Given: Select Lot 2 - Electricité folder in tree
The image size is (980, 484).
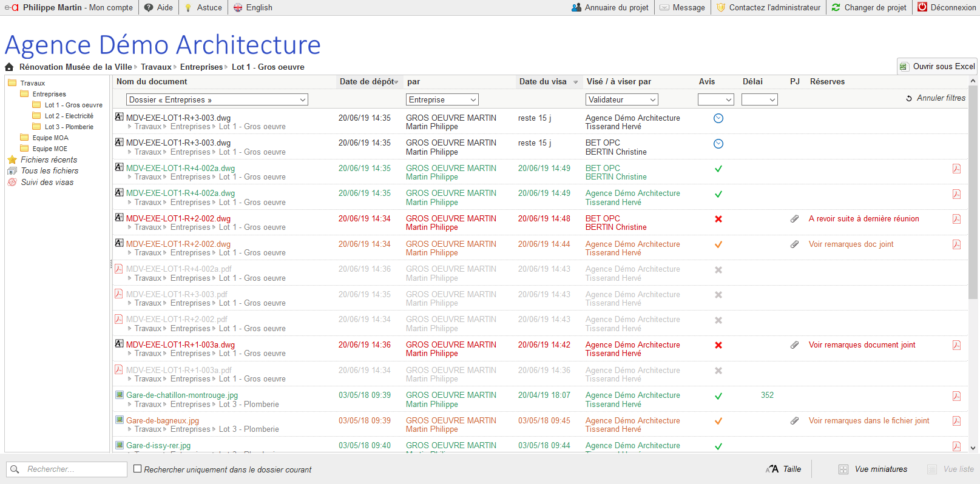Looking at the screenshot, I should (x=69, y=116).
